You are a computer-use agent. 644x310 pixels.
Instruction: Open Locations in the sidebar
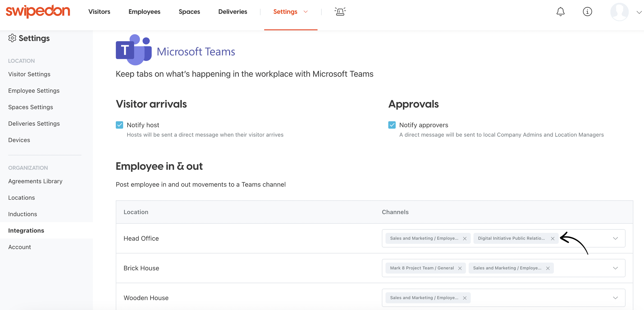[x=22, y=198]
